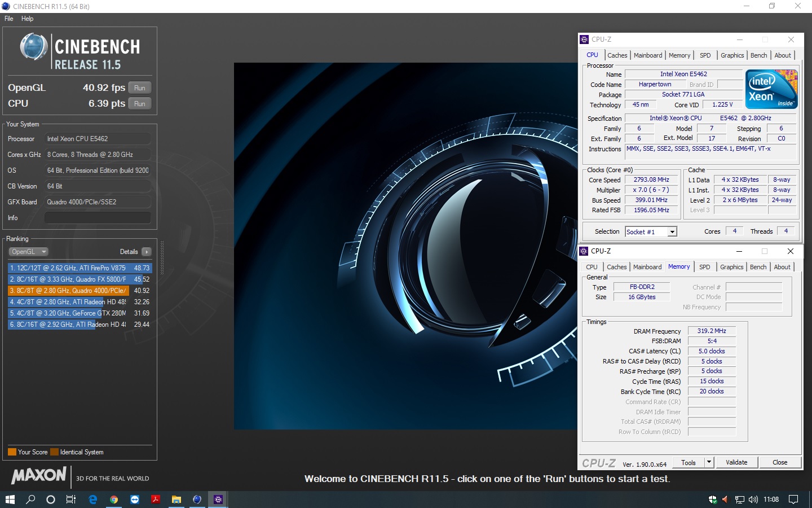This screenshot has width=812, height=508.
Task: Open Task View on the taskbar
Action: coord(71,500)
